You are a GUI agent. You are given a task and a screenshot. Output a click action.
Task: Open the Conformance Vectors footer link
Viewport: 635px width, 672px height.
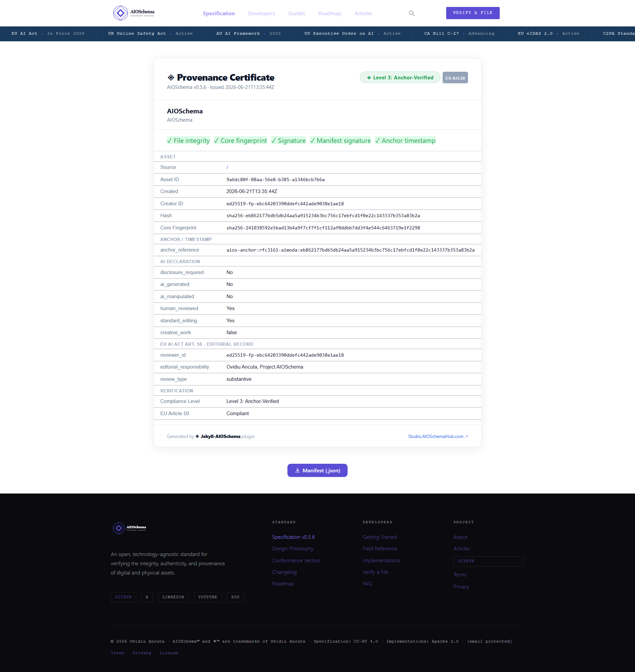click(x=296, y=560)
